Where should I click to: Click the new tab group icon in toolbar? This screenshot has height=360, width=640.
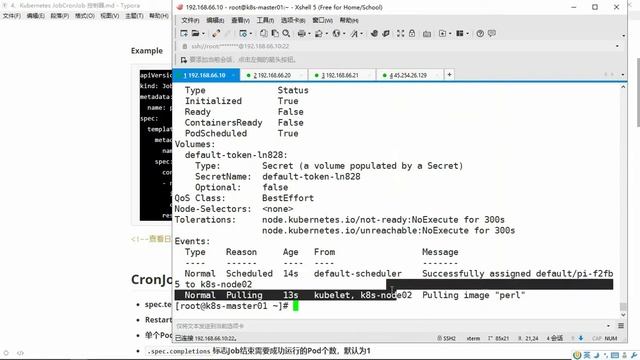click(x=442, y=33)
